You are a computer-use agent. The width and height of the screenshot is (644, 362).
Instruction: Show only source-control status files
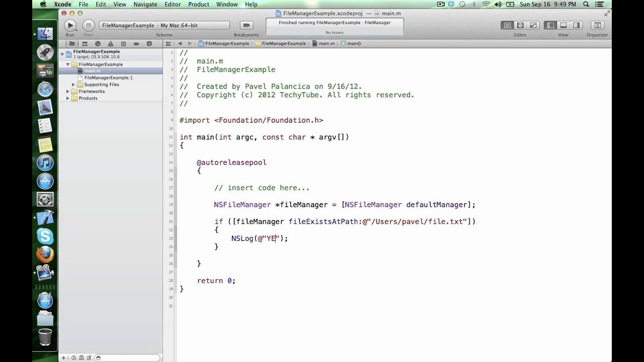82,357
